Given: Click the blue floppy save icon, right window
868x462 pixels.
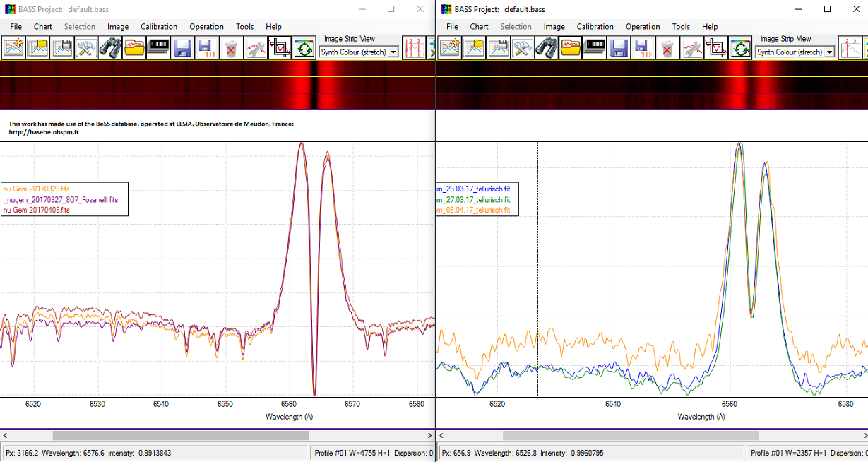Looking at the screenshot, I should [x=619, y=48].
